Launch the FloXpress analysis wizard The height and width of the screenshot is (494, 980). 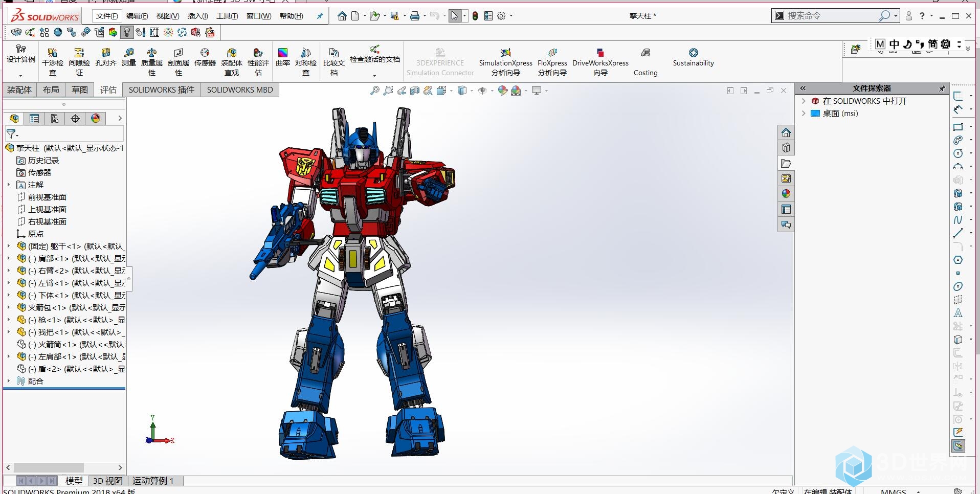pos(552,61)
